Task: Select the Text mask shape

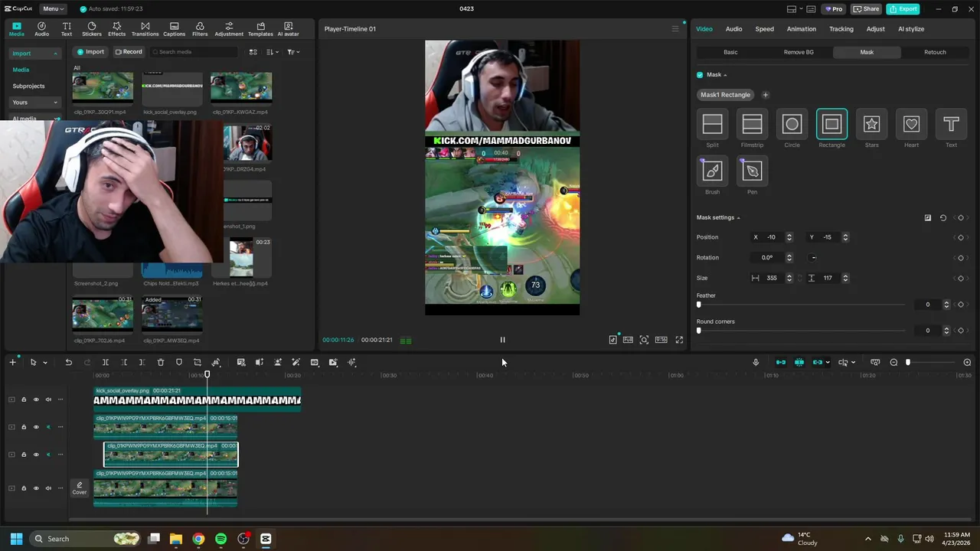Action: coord(951,124)
